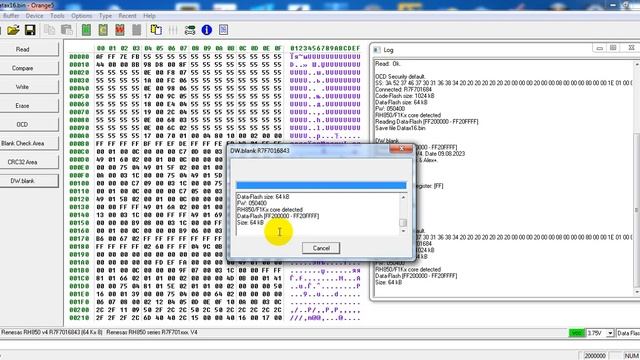Click the blue progress bar in dialog
Viewport: 640px width, 360px height.
tap(321, 185)
